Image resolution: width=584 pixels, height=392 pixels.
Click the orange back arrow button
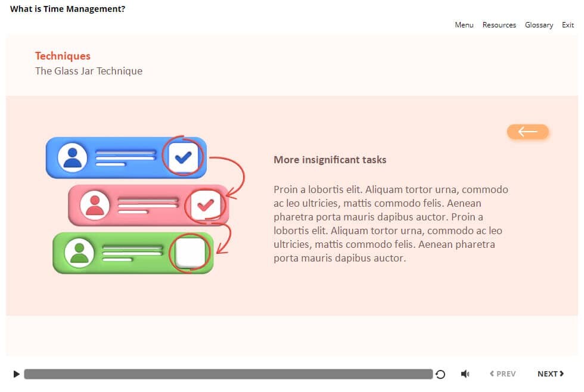click(x=527, y=132)
